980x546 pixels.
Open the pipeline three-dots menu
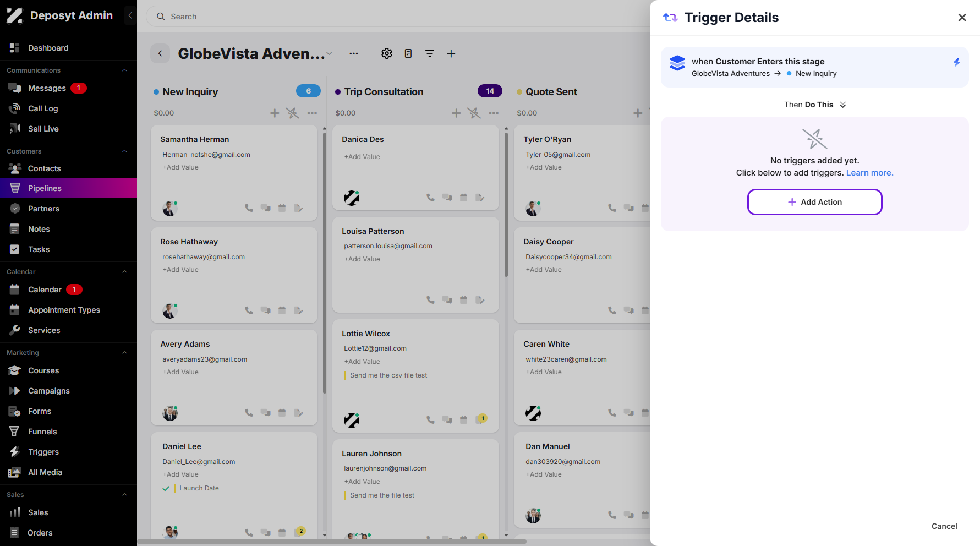(354, 53)
